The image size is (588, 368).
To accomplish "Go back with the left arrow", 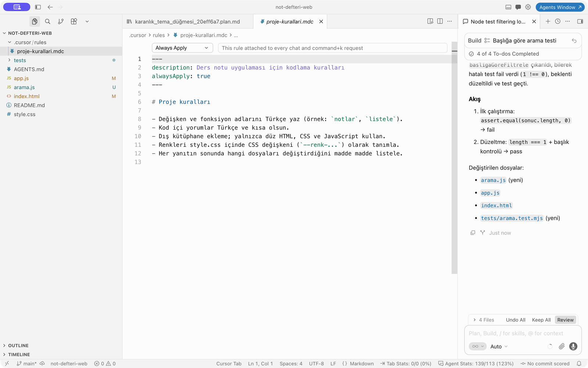I will (50, 7).
